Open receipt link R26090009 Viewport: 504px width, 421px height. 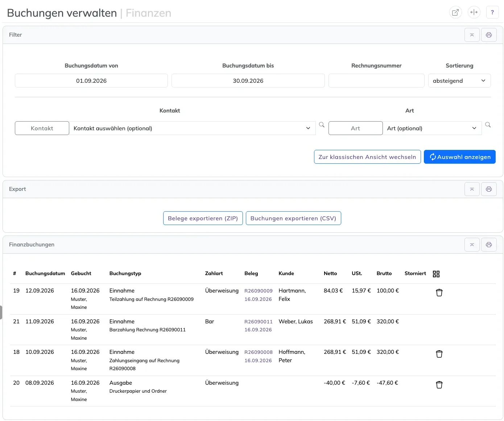click(x=259, y=291)
